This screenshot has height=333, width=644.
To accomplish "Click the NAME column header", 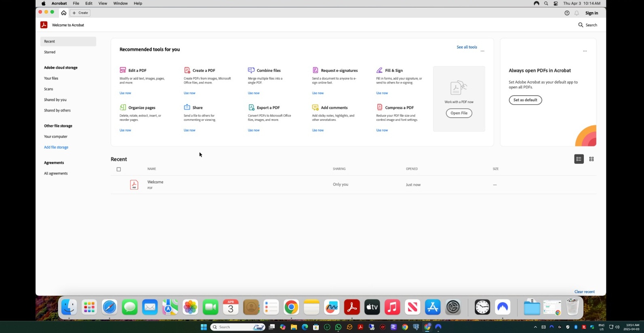I will tap(152, 169).
